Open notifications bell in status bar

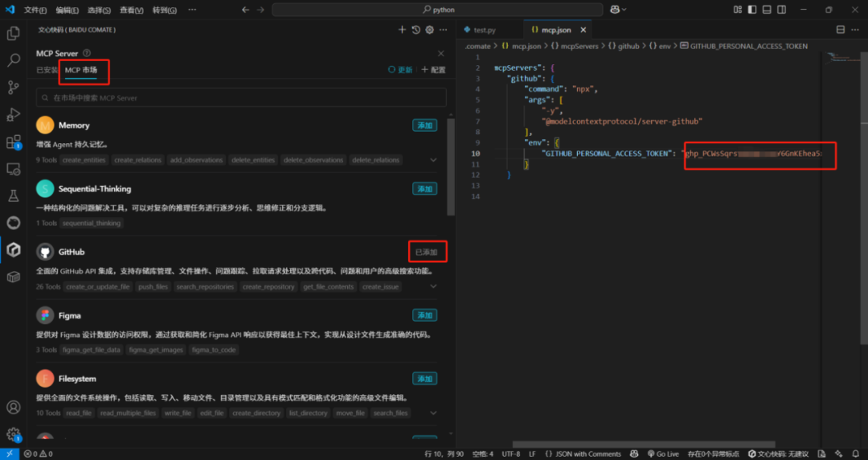click(x=855, y=454)
